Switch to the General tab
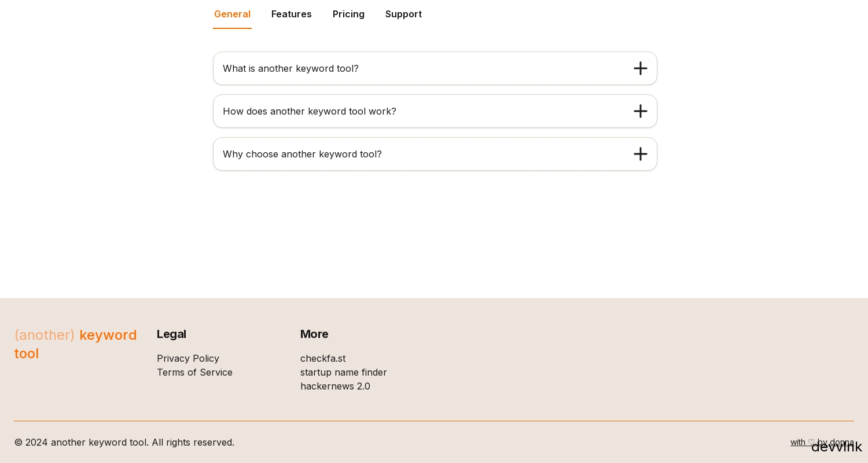The height and width of the screenshot is (463, 868). coord(232,14)
